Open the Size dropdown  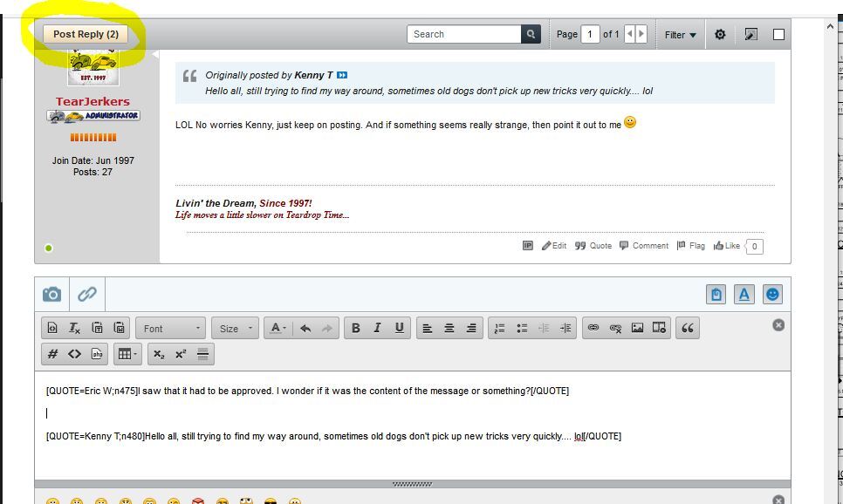click(236, 329)
